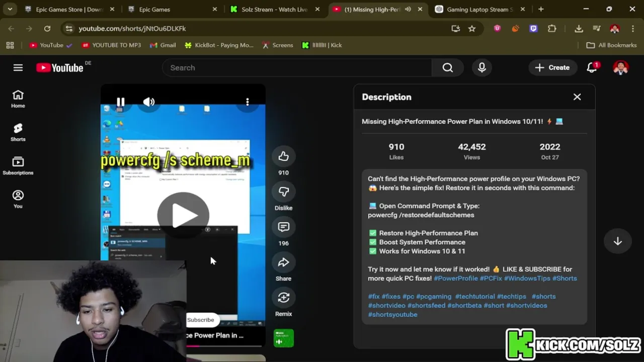
Task: Share this Short
Action: click(x=284, y=262)
